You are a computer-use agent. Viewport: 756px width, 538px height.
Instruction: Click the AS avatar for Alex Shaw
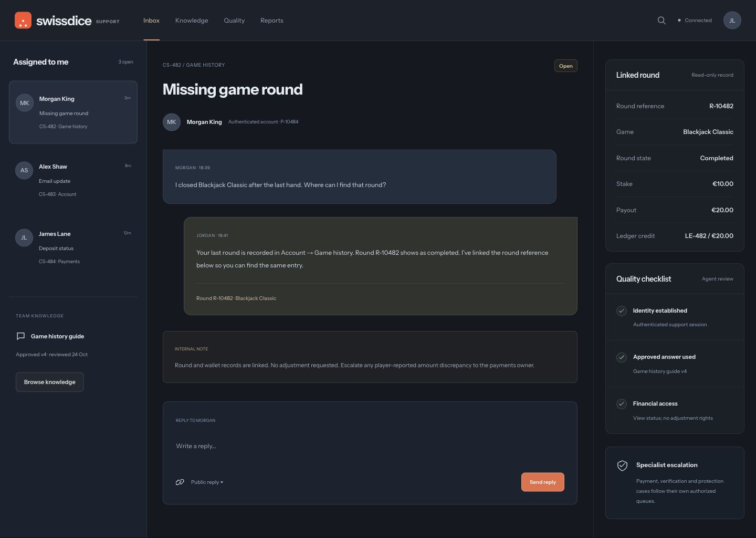(24, 170)
